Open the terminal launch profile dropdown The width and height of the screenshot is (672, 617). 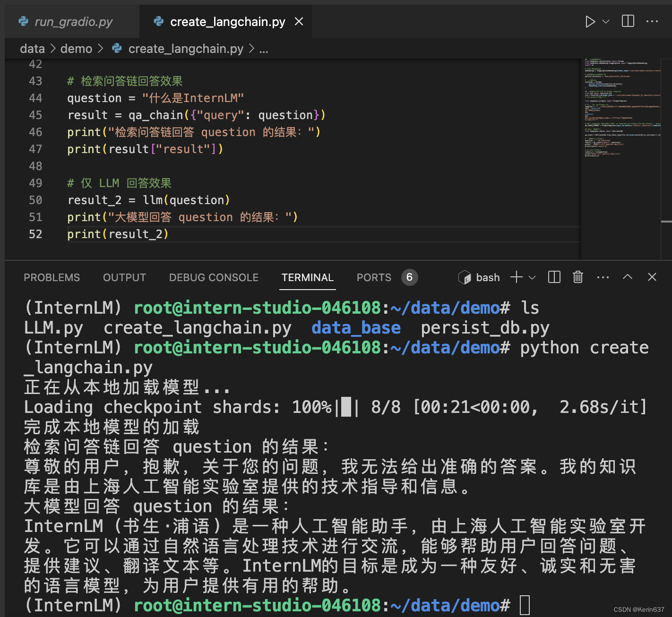coord(532,277)
